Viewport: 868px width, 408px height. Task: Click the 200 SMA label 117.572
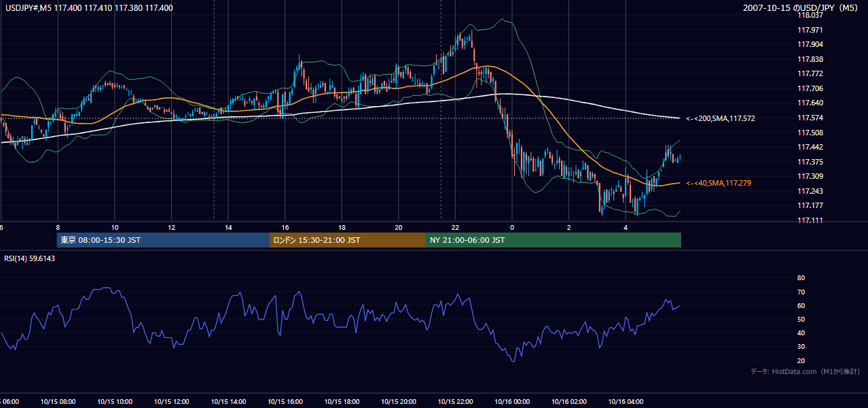click(721, 118)
